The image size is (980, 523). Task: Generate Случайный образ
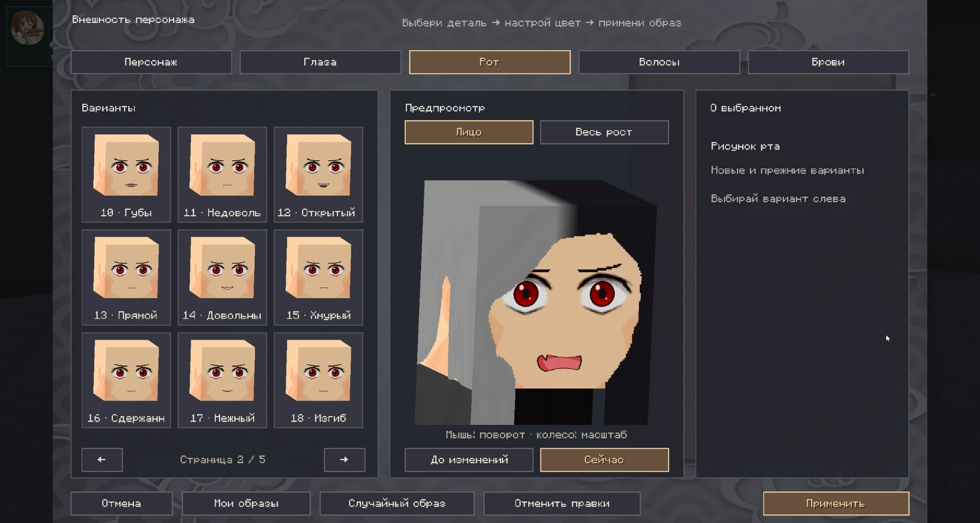(397, 503)
